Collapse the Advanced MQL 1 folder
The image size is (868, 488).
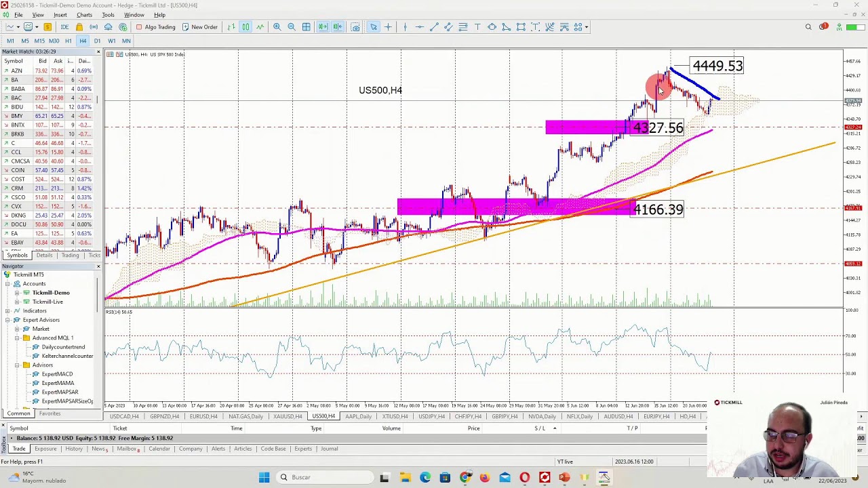point(17,338)
